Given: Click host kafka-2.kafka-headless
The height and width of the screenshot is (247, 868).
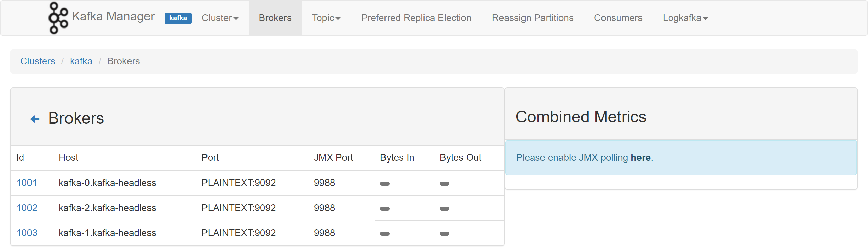Looking at the screenshot, I should pyautogui.click(x=107, y=208).
